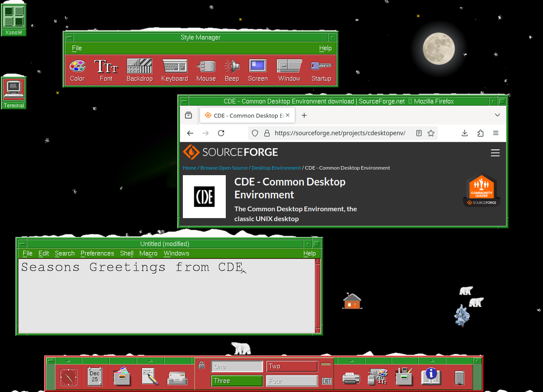Screen dimensions: 543x392
Task: Open the Windows menu in text editor
Action: 176,253
